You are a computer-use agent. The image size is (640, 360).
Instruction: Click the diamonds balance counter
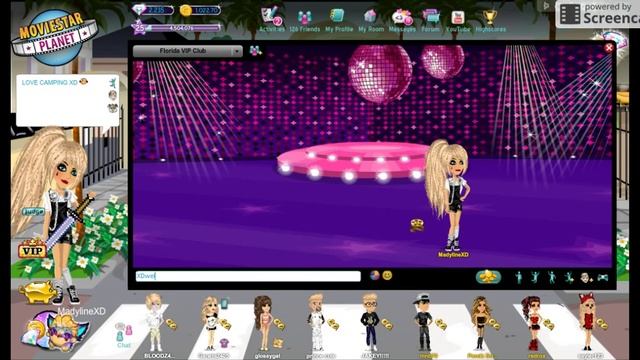[153, 10]
